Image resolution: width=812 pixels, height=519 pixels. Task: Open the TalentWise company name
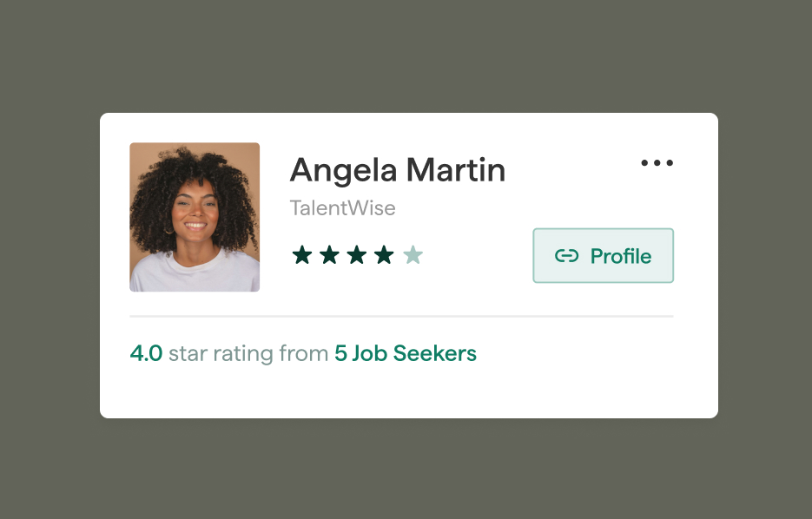pos(342,208)
